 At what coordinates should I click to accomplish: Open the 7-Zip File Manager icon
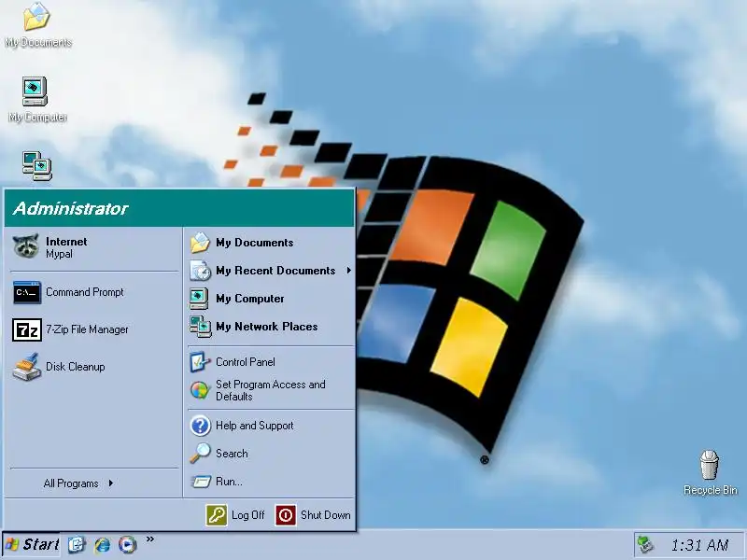coord(27,329)
